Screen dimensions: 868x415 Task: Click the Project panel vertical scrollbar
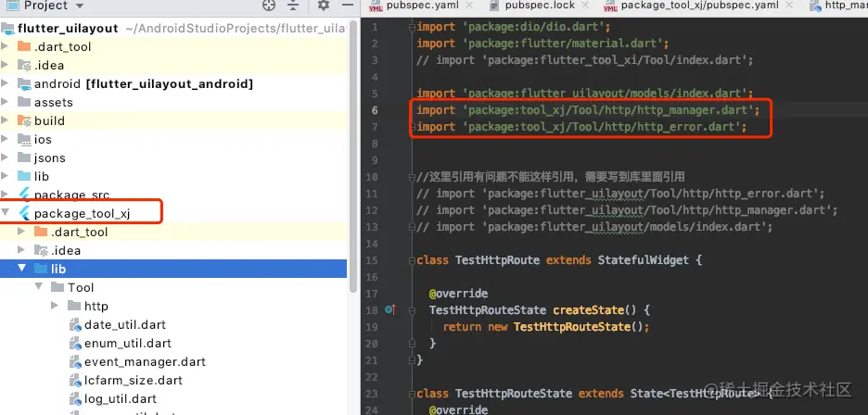point(353,157)
